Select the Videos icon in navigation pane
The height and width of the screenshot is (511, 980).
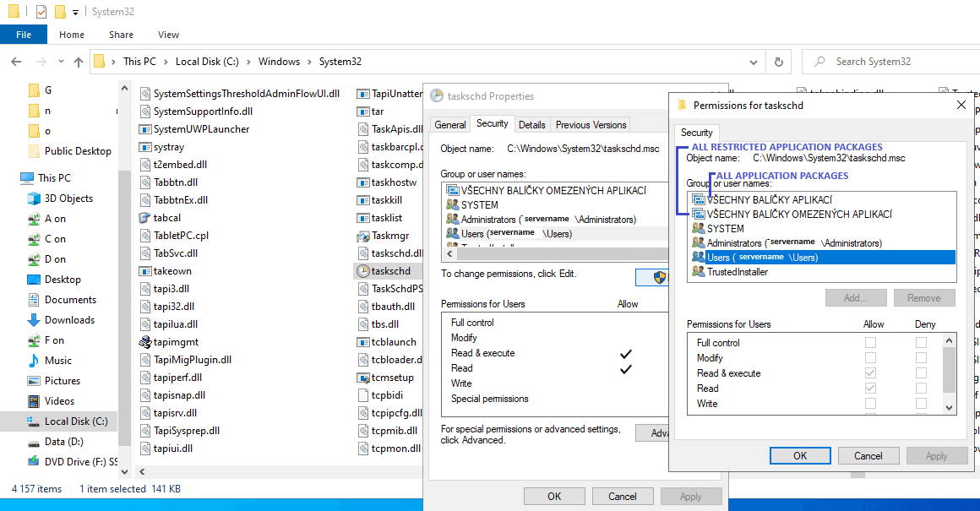coord(34,401)
